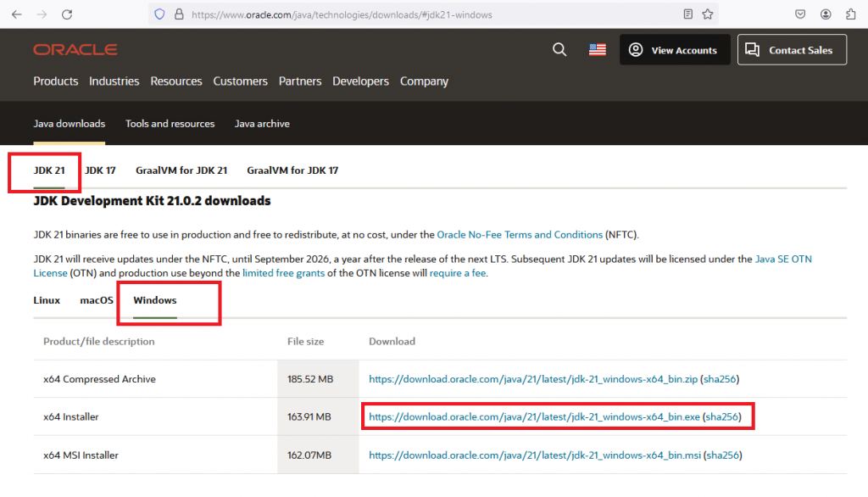Open reader view icon in address bar
868x497 pixels.
(x=687, y=14)
